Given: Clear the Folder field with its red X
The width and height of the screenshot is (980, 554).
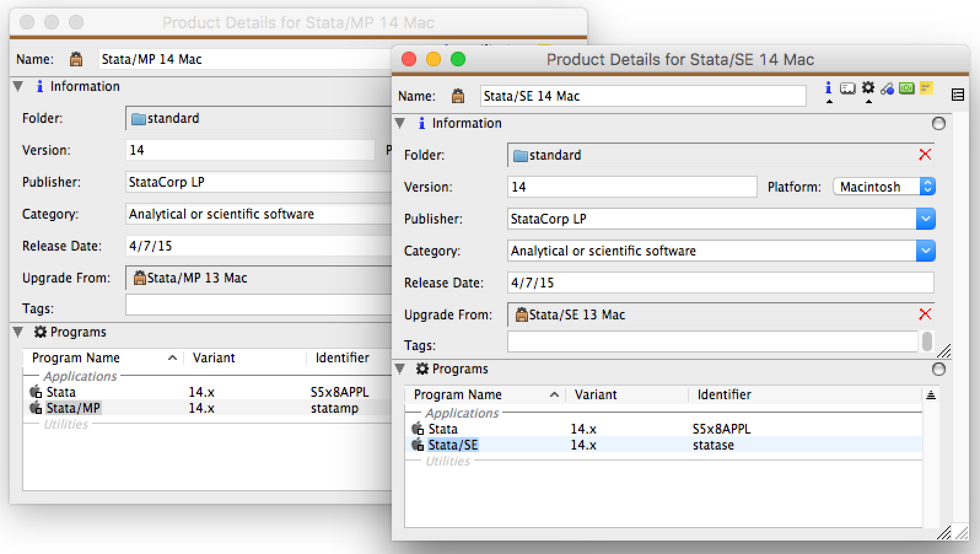Looking at the screenshot, I should tap(925, 155).
